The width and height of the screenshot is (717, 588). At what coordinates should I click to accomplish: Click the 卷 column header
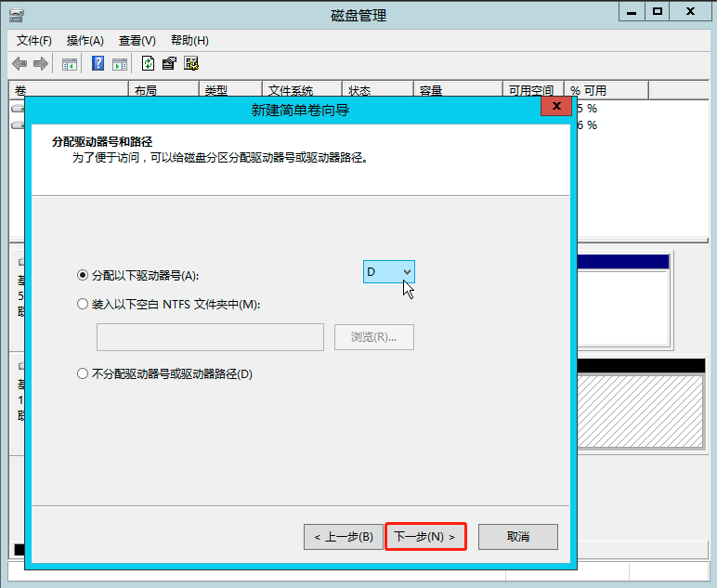[x=69, y=90]
